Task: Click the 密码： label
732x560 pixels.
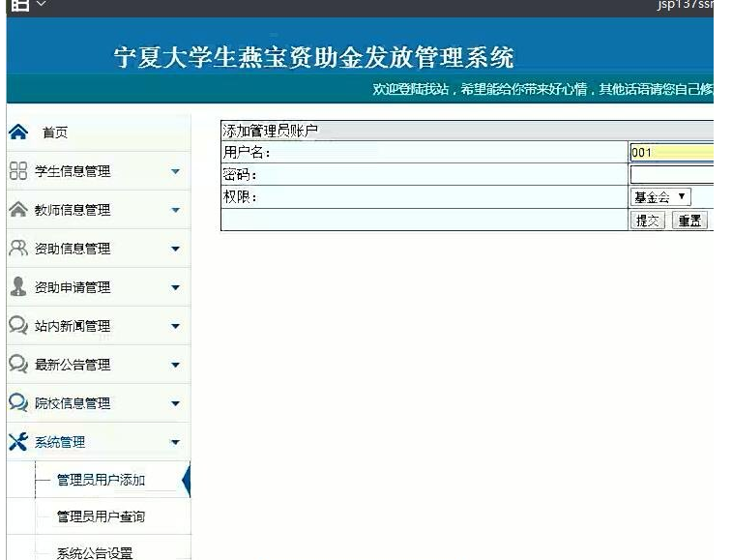Action: 240,175
